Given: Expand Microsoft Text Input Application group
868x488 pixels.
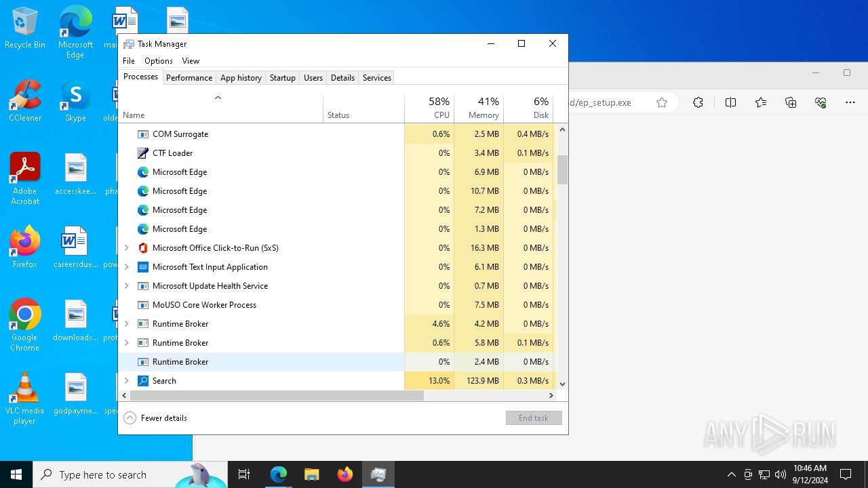Looking at the screenshot, I should pyautogui.click(x=126, y=267).
